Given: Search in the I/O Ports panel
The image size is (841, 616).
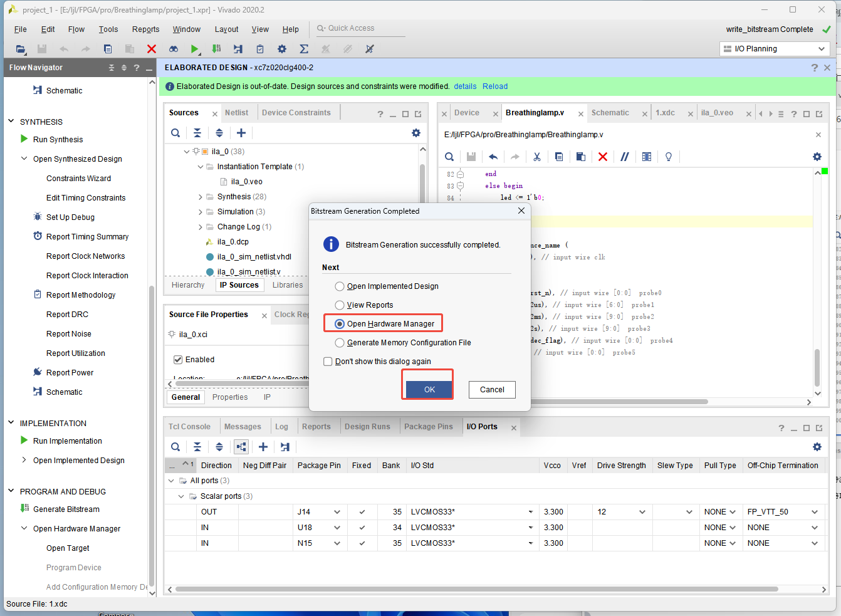Looking at the screenshot, I should coord(175,447).
